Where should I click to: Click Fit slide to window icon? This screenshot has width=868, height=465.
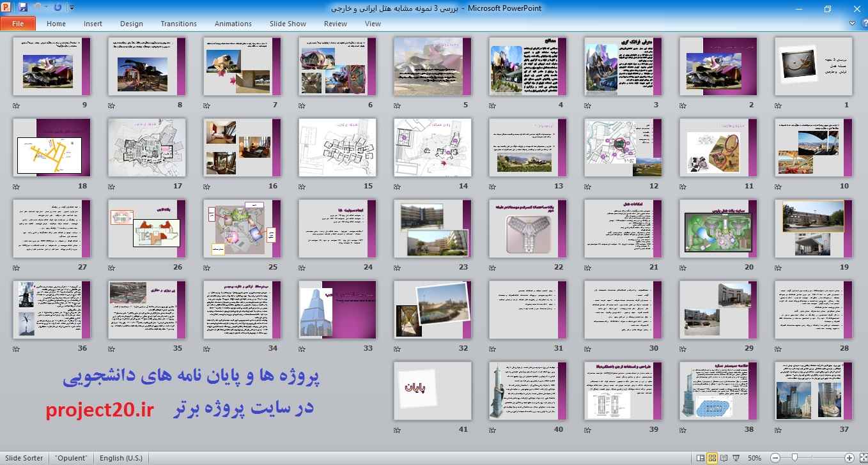pyautogui.click(x=861, y=458)
